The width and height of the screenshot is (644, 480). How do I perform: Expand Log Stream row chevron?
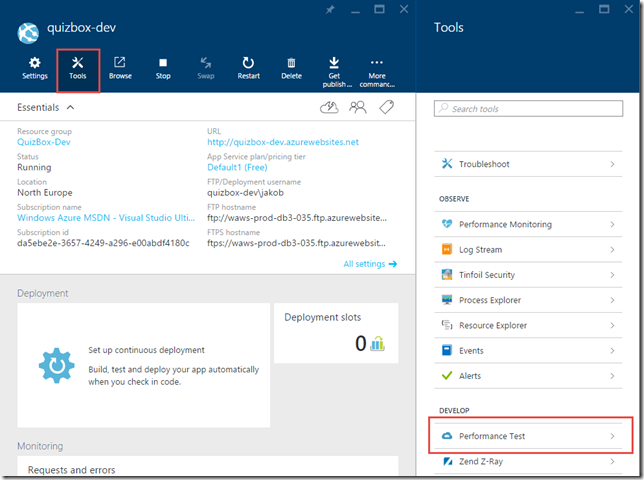pos(612,250)
